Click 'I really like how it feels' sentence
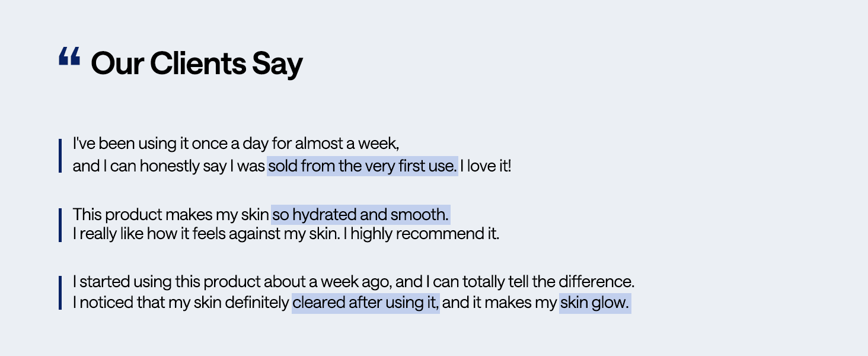Viewport: 868px width, 356px height. 207,234
